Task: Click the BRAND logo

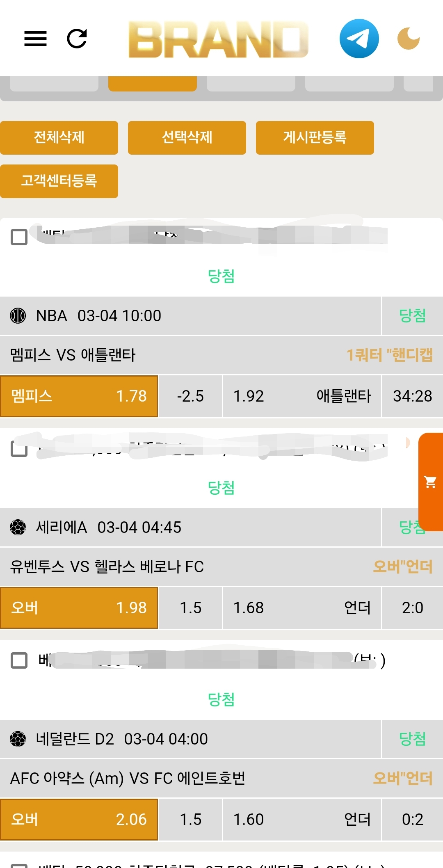Action: [218, 39]
